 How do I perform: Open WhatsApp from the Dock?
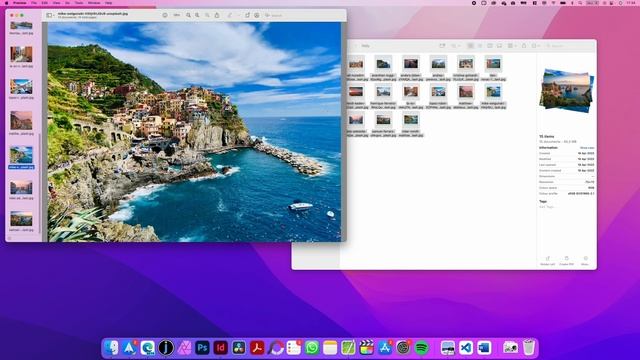312,348
